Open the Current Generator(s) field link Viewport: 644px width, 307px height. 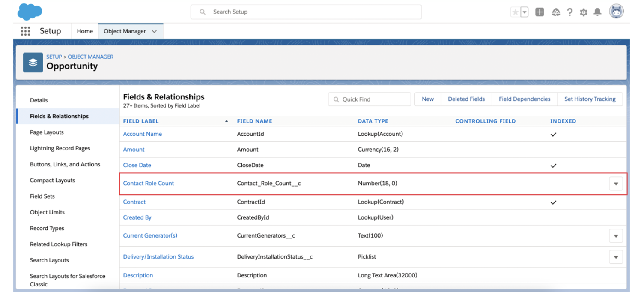pyautogui.click(x=150, y=235)
